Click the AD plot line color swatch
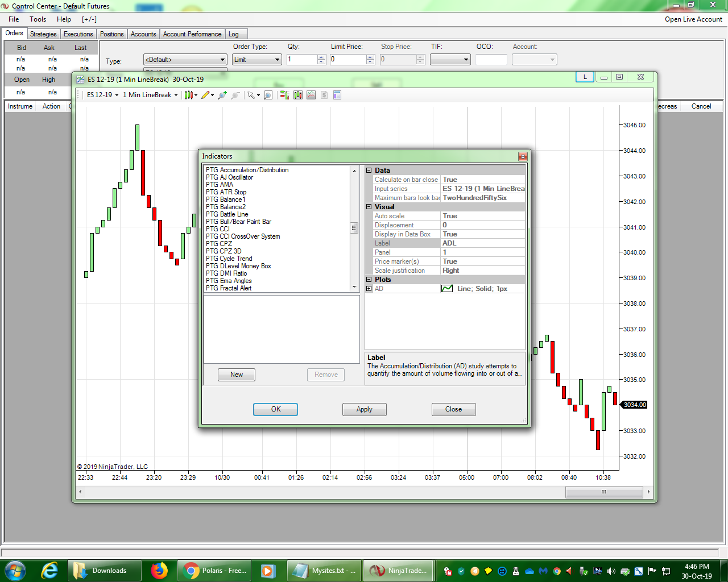The height and width of the screenshot is (582, 728). pyautogui.click(x=447, y=289)
